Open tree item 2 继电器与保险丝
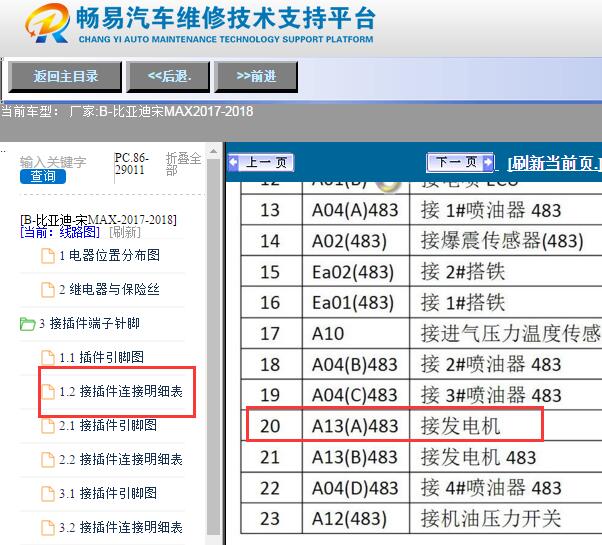Screen dimensions: 602x545 pos(109,289)
